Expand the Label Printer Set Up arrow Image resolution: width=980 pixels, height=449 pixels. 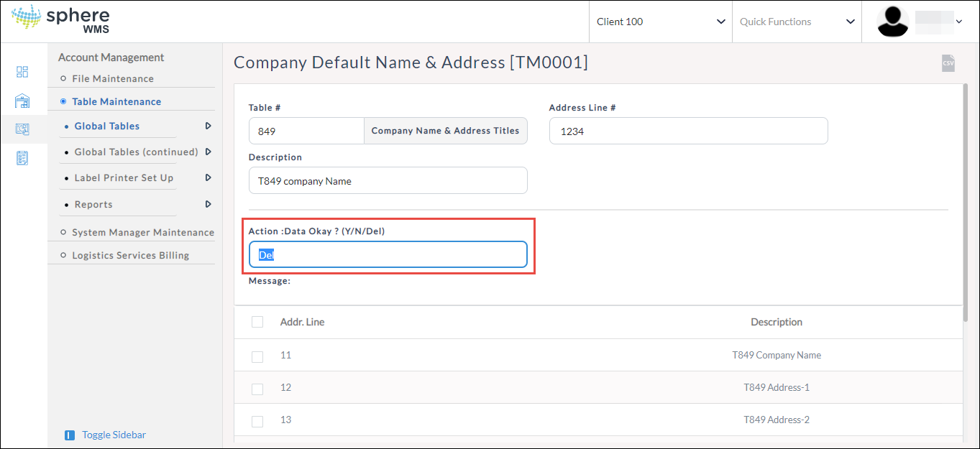tap(208, 177)
